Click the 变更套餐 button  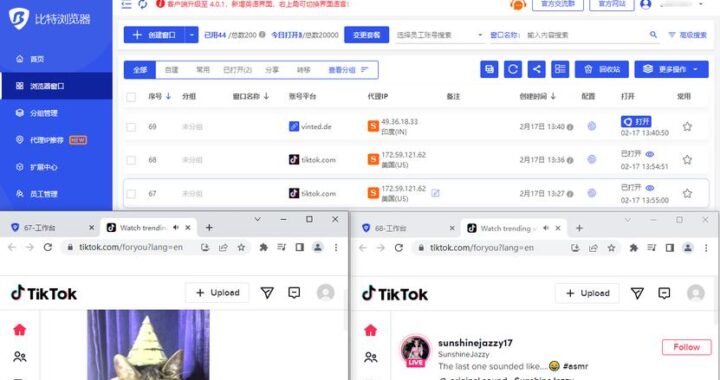point(366,35)
